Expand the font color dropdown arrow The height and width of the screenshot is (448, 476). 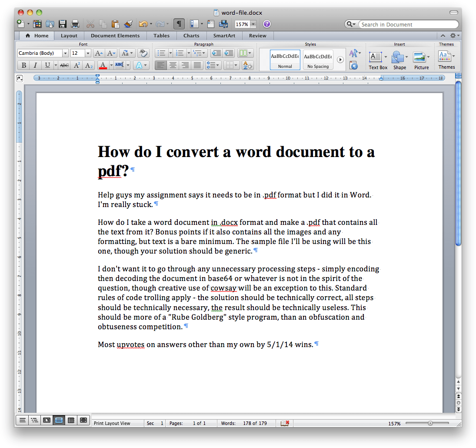(x=111, y=65)
